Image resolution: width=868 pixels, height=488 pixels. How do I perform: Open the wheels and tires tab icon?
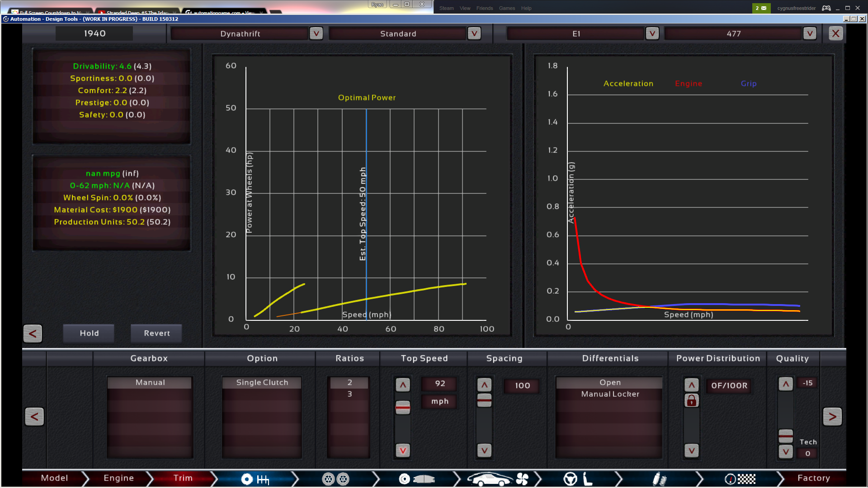tap(335, 479)
